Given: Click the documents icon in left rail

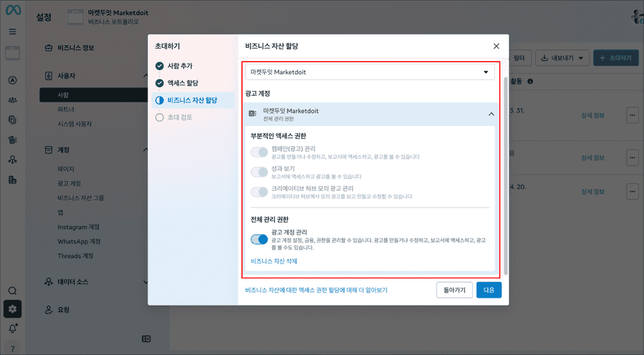Looking at the screenshot, I should [x=13, y=120].
